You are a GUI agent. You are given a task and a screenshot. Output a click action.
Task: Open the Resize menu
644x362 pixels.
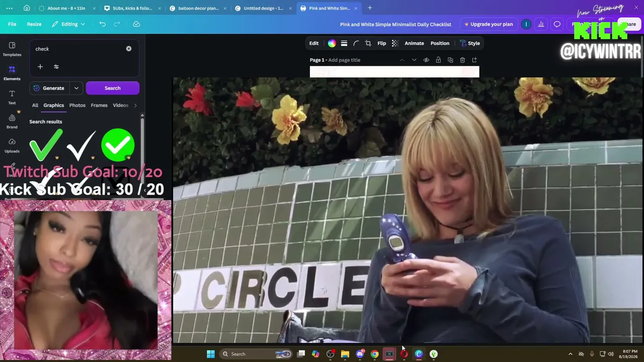point(34,24)
